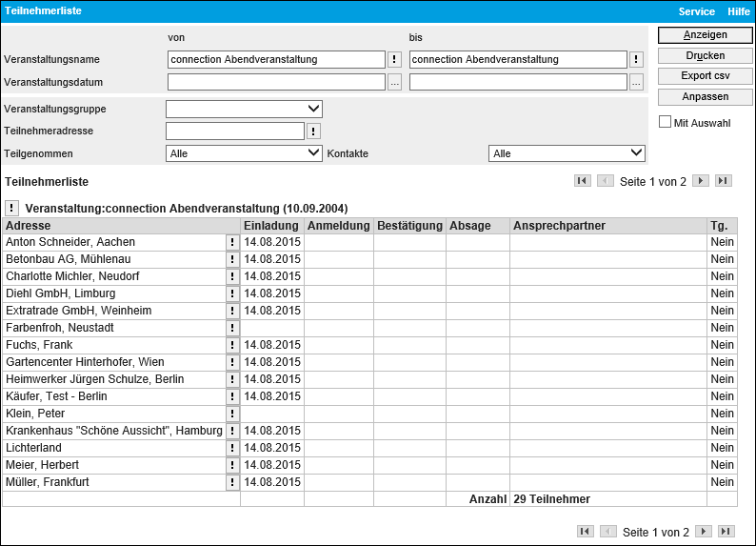Go to previous page in top pager
Viewport: 756px width, 546px height.
point(606,181)
